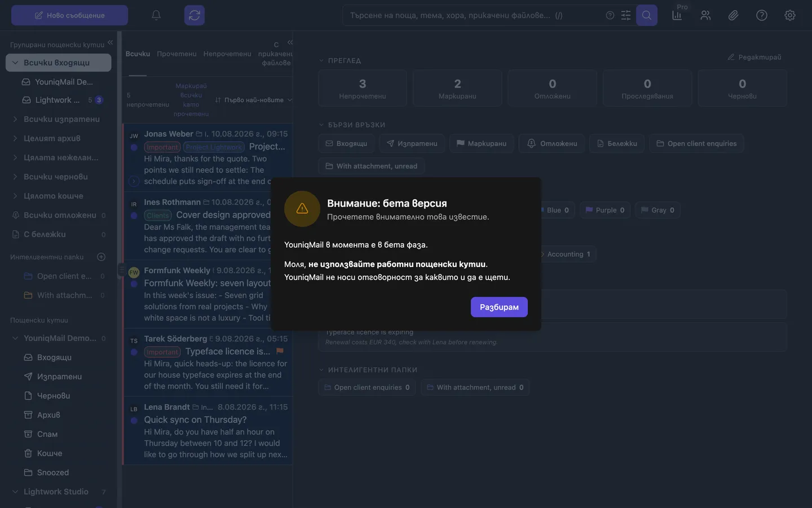The width and height of the screenshot is (812, 508).
Task: Click the 2 Маркирани stat card
Action: coord(457,88)
